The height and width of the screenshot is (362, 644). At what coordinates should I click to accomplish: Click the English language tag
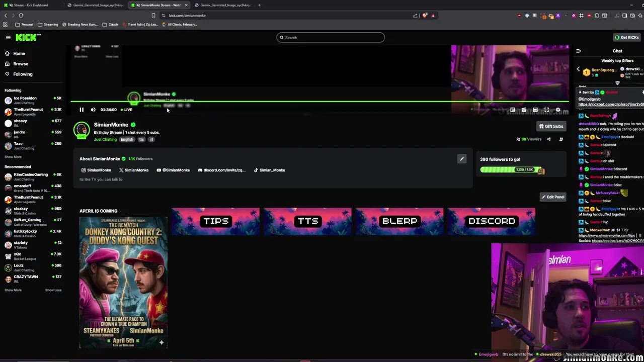(127, 139)
